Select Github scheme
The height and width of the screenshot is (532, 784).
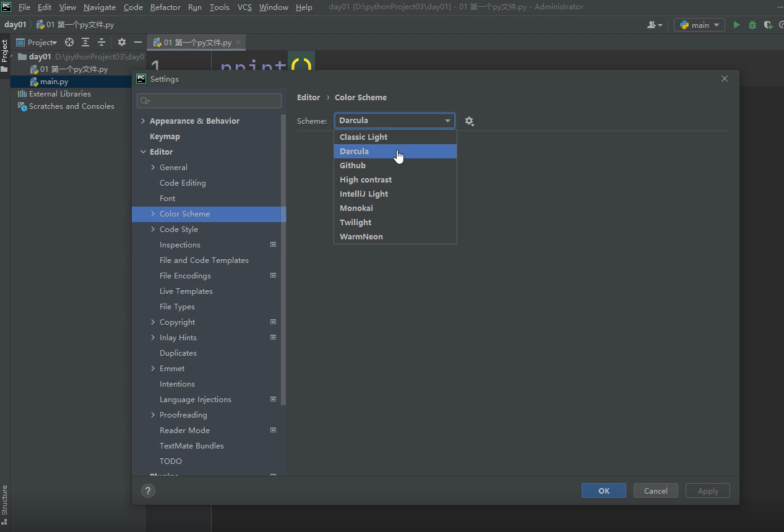395,165
